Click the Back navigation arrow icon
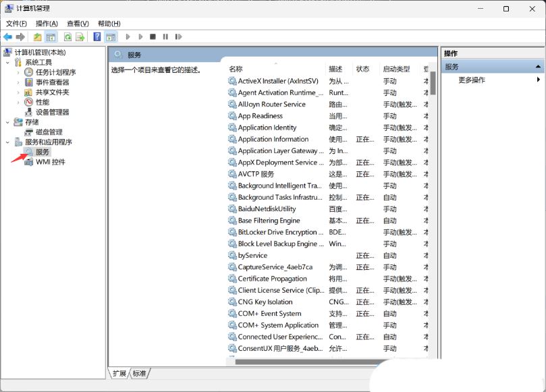The height and width of the screenshot is (392, 546). pos(9,36)
